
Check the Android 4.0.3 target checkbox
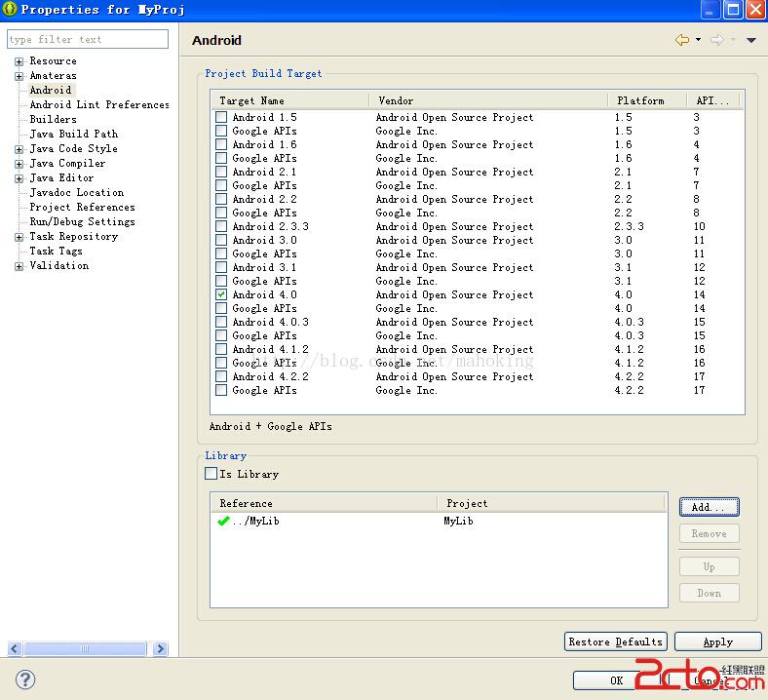221,322
